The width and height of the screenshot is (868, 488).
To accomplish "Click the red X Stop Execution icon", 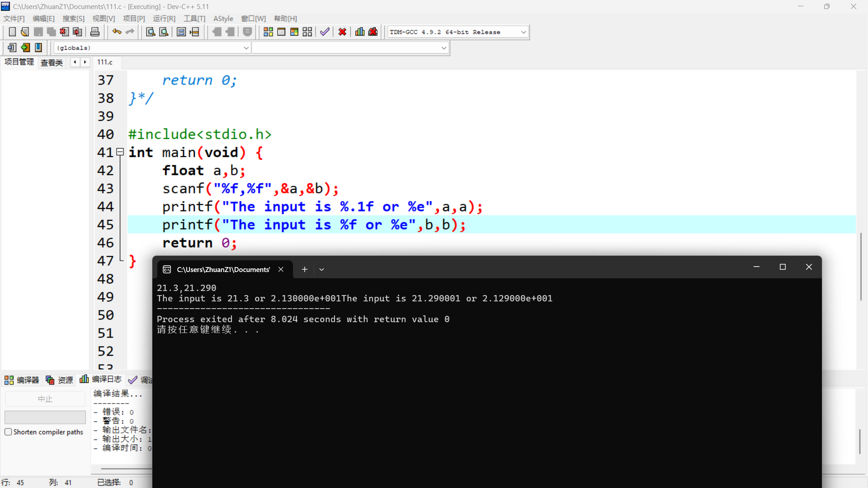I will point(342,32).
